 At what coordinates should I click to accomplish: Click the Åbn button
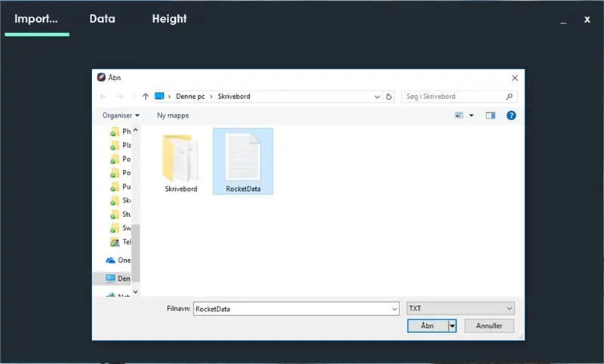[427, 326]
